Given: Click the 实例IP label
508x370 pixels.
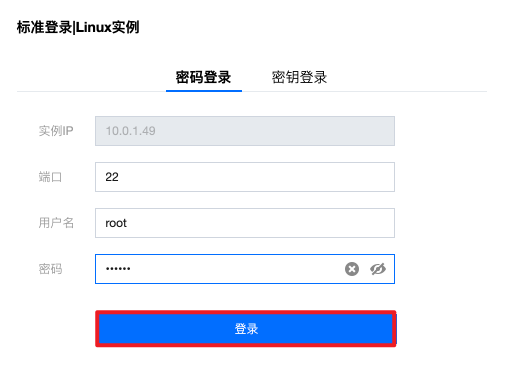Looking at the screenshot, I should point(56,131).
